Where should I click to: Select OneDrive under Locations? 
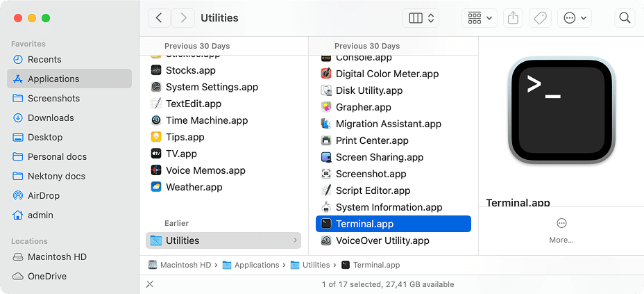[69, 277]
